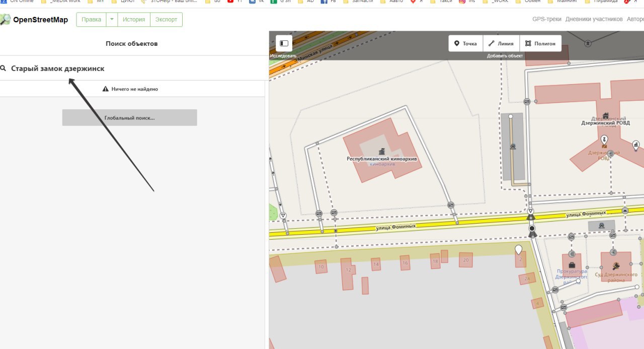The height and width of the screenshot is (349, 644).
Task: Click the Дзержинский РОВД label text
Action: tap(605, 122)
